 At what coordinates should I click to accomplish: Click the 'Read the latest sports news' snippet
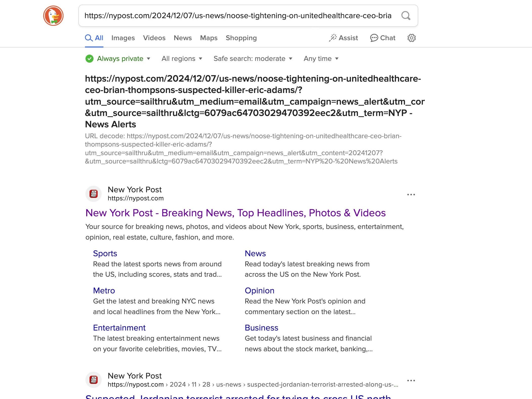[157, 269]
